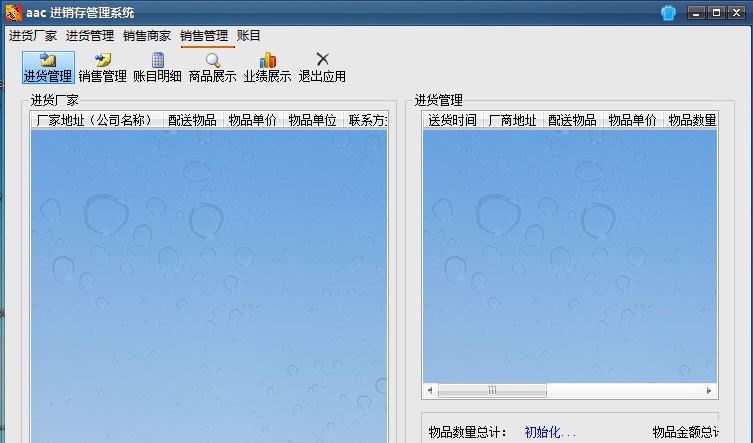This screenshot has width=753, height=443.
Task: Click the blue shirt skin icon in title bar
Action: [x=668, y=13]
